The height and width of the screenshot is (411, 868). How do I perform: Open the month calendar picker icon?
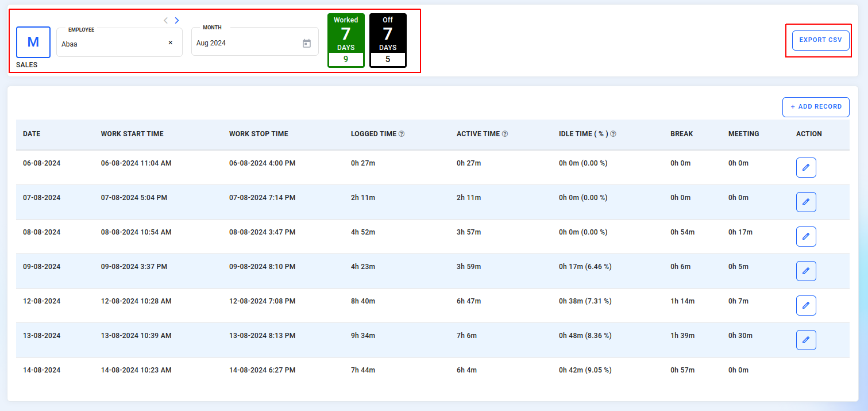pyautogui.click(x=307, y=43)
